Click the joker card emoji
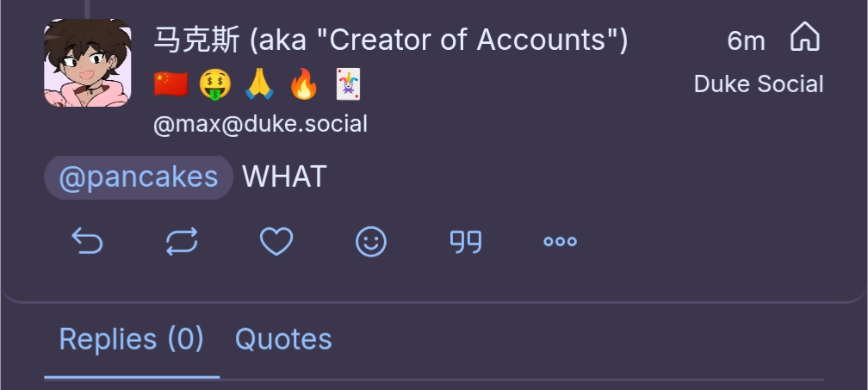This screenshot has height=390, width=868. (347, 84)
